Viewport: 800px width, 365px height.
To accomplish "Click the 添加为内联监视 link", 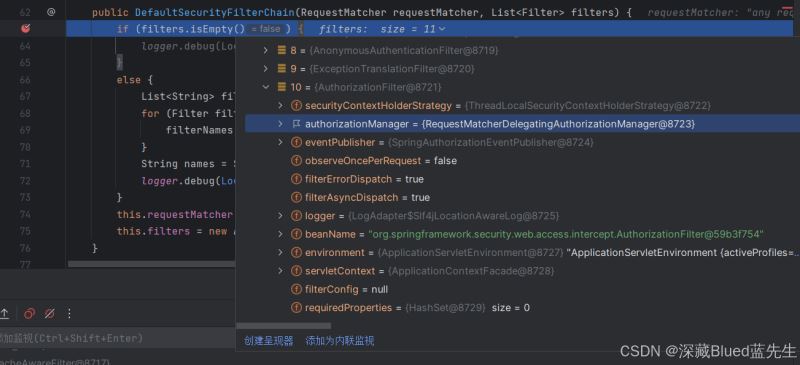I will [x=339, y=341].
